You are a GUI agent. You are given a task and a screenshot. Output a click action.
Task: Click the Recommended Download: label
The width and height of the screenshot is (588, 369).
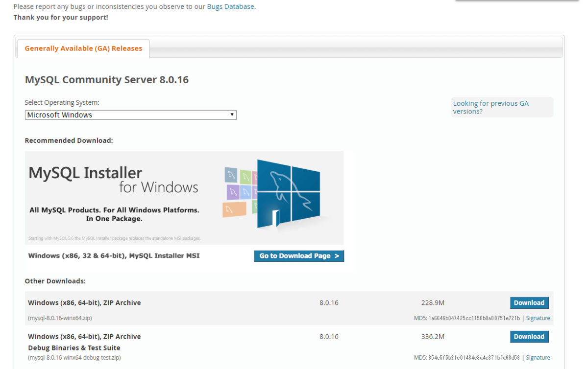pyautogui.click(x=69, y=140)
